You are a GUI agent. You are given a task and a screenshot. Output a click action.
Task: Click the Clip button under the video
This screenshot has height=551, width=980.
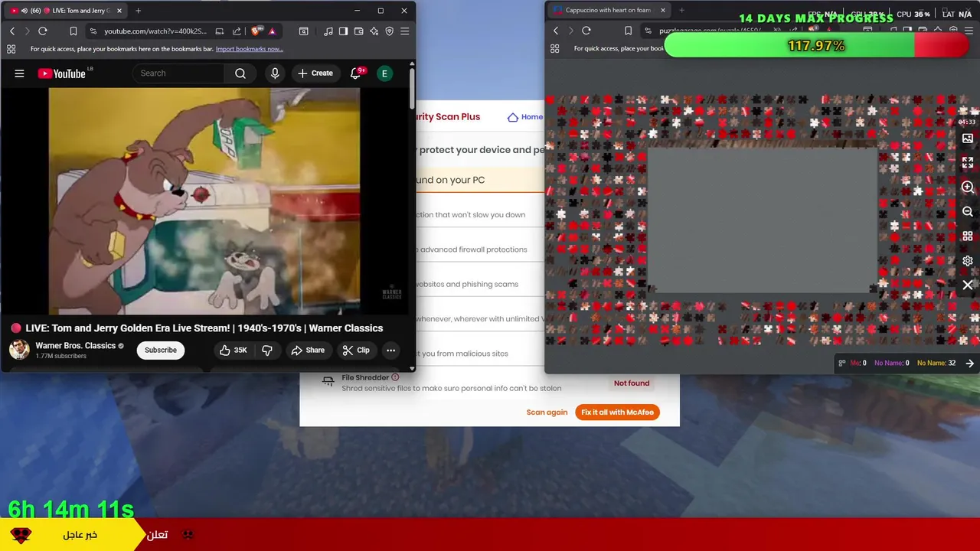coord(356,350)
